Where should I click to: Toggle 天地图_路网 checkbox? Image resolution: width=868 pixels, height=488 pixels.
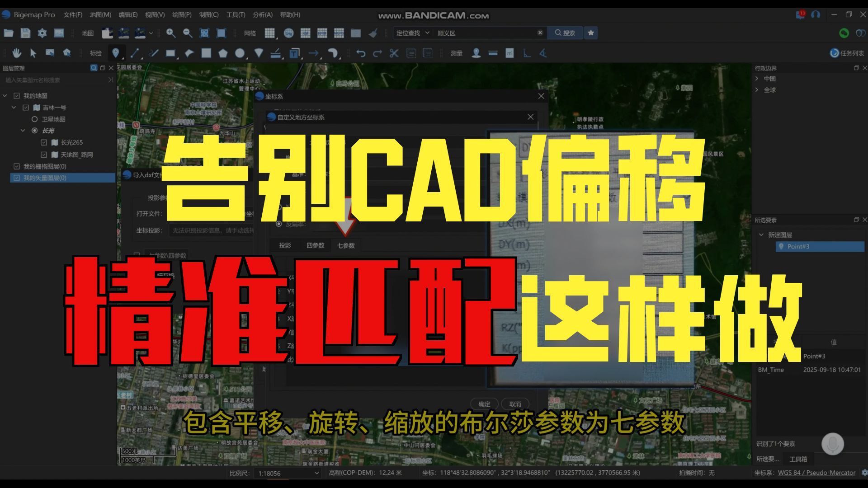[x=44, y=155]
